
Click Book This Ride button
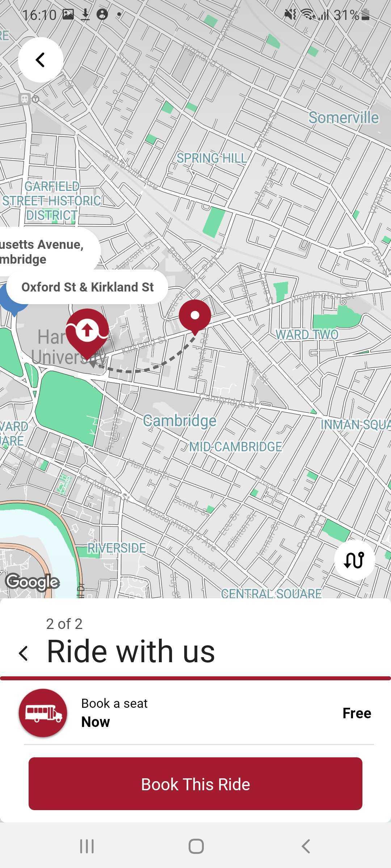(195, 784)
